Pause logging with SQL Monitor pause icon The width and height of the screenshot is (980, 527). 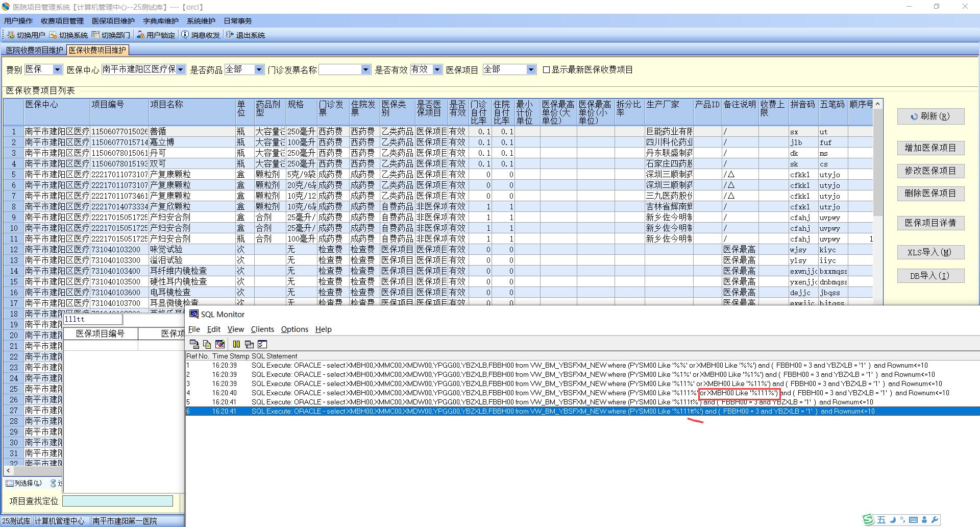click(236, 344)
